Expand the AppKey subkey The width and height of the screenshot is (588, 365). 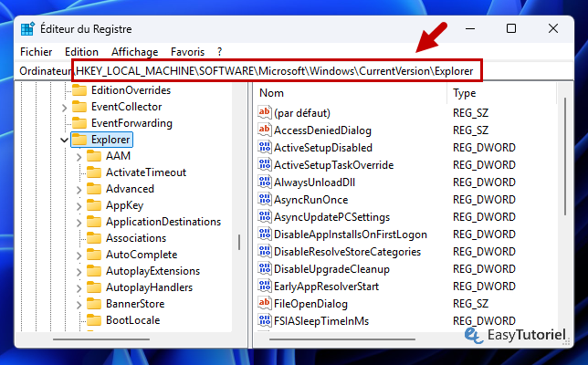point(79,206)
